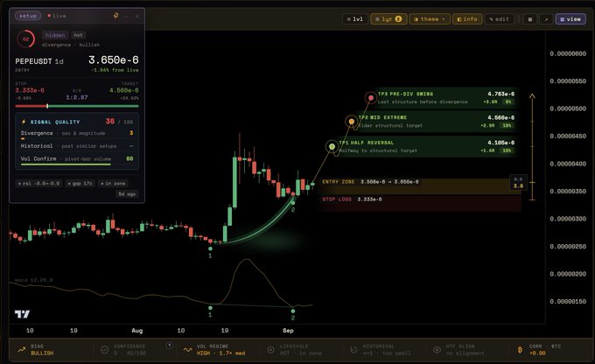Toggle the lyr layers button
Screen dimensions: 595x364
tap(388, 19)
